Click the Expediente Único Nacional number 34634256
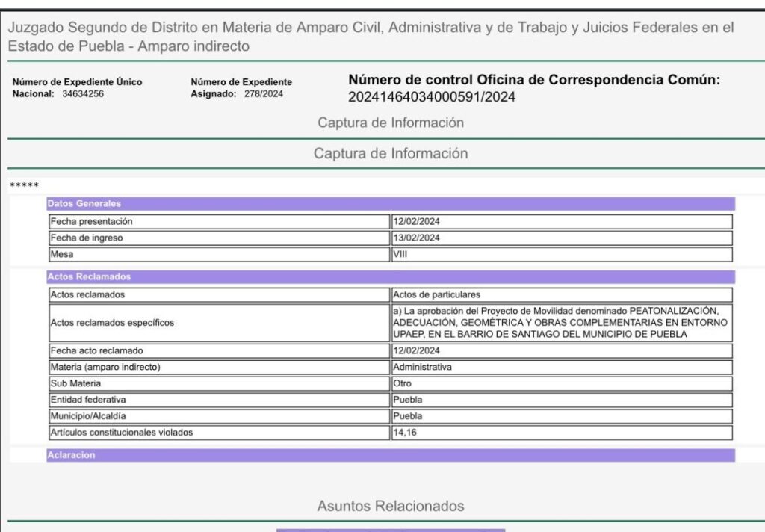Viewport: 765px width, 532px height. pos(83,94)
